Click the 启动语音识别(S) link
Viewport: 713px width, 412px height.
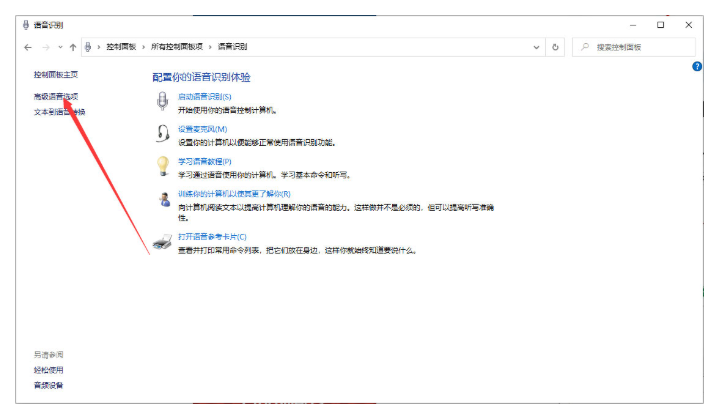click(x=205, y=97)
